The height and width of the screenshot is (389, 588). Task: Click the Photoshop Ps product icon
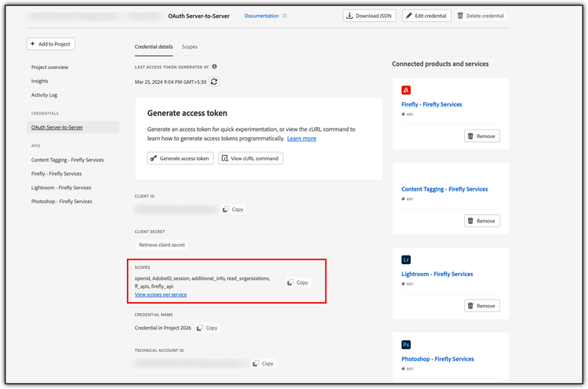click(x=406, y=344)
